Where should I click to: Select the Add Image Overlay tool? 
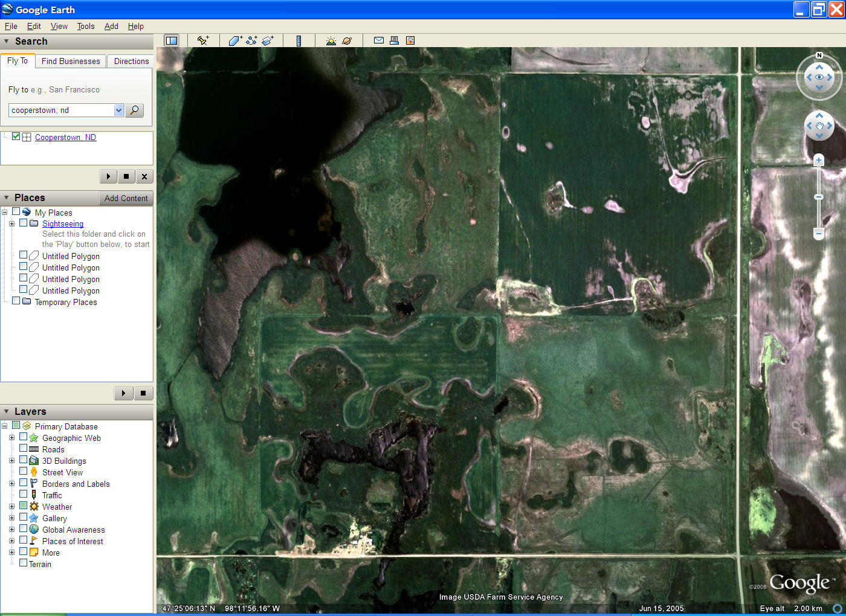click(x=268, y=40)
